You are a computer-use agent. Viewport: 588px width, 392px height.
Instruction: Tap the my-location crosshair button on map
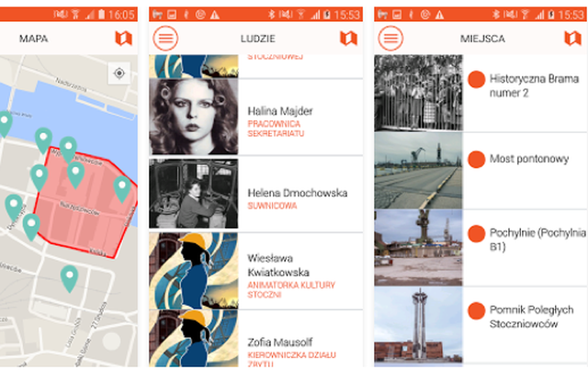coord(119,73)
